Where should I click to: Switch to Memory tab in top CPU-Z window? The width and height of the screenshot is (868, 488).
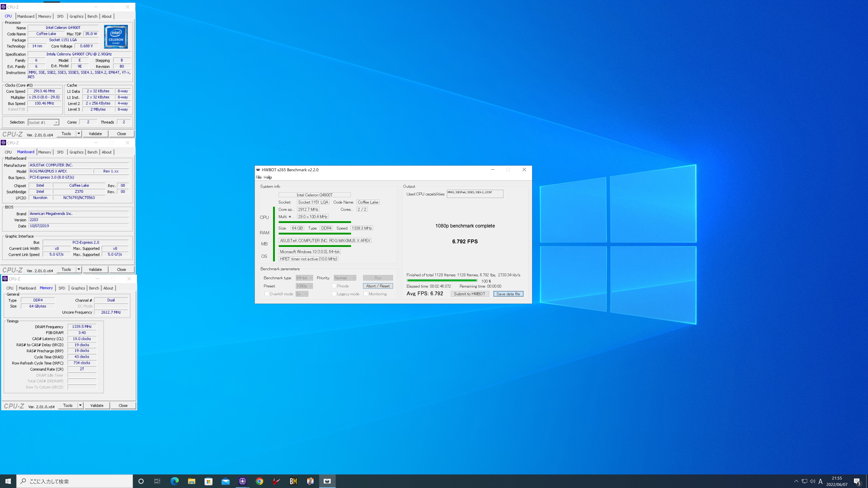coord(45,16)
